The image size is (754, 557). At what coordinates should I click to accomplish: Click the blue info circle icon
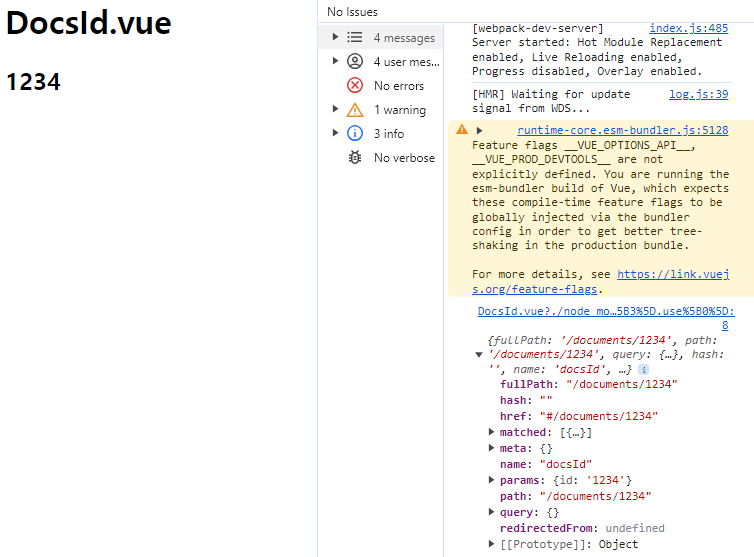point(355,133)
